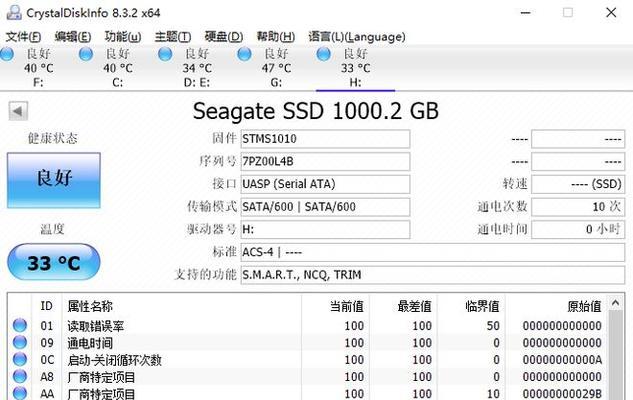This screenshot has width=633, height=400.
Task: Click the status orb for attribute AA
Action: (20, 393)
